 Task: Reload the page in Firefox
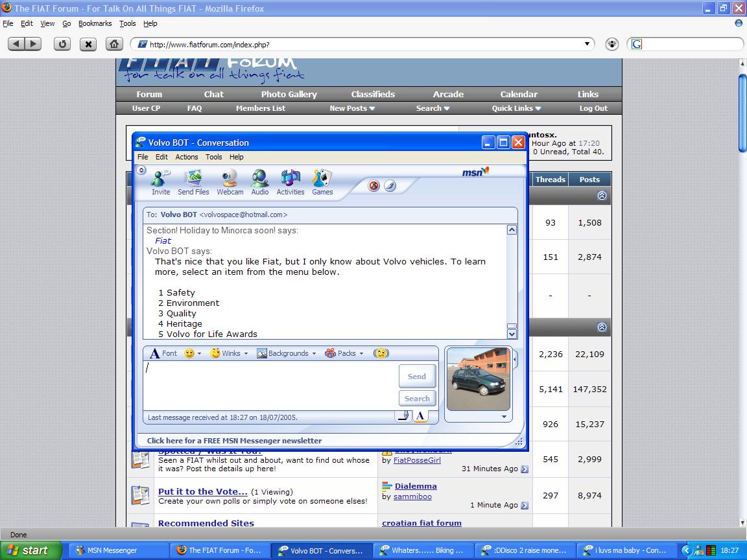coord(62,44)
